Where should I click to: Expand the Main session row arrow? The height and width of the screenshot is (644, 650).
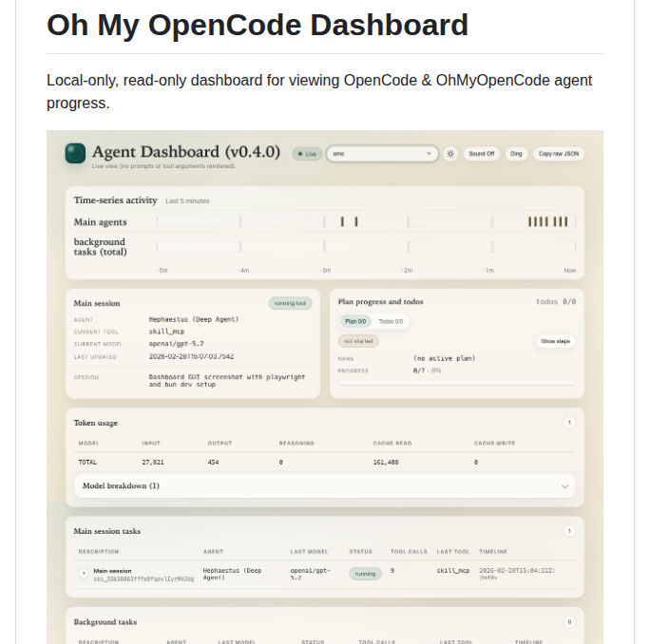point(84,573)
